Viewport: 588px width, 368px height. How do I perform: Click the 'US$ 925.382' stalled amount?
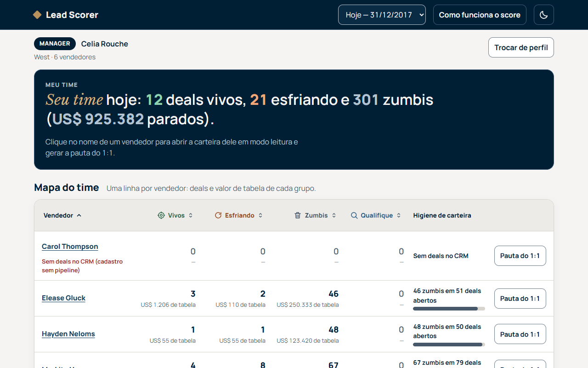click(x=98, y=119)
